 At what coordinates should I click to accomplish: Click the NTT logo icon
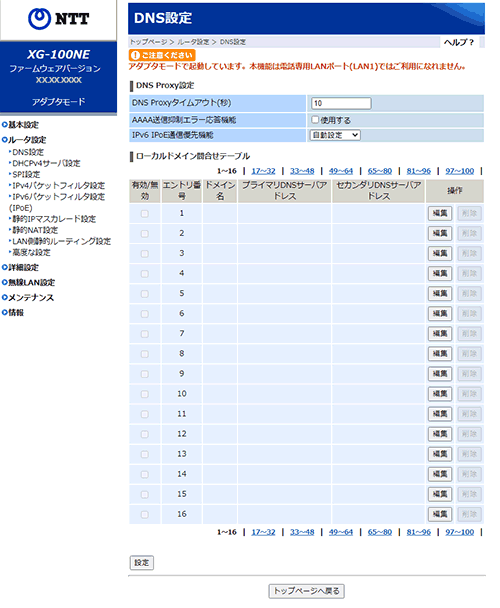tap(39, 19)
